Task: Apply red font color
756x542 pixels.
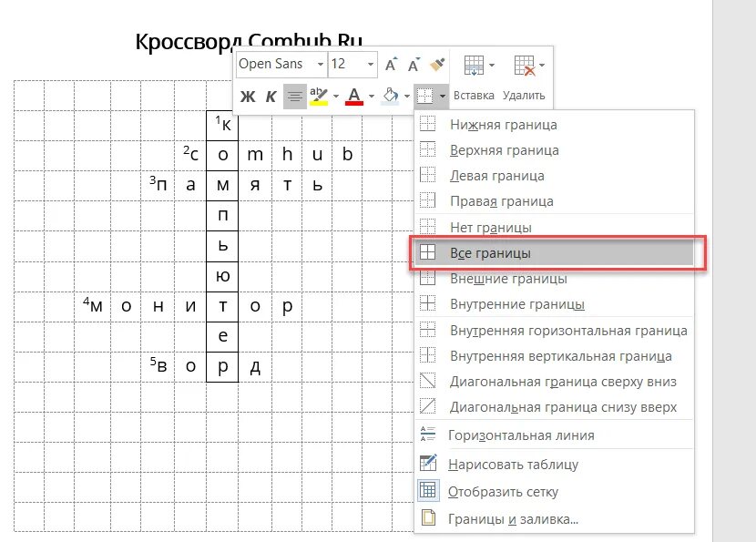Action: (x=354, y=97)
